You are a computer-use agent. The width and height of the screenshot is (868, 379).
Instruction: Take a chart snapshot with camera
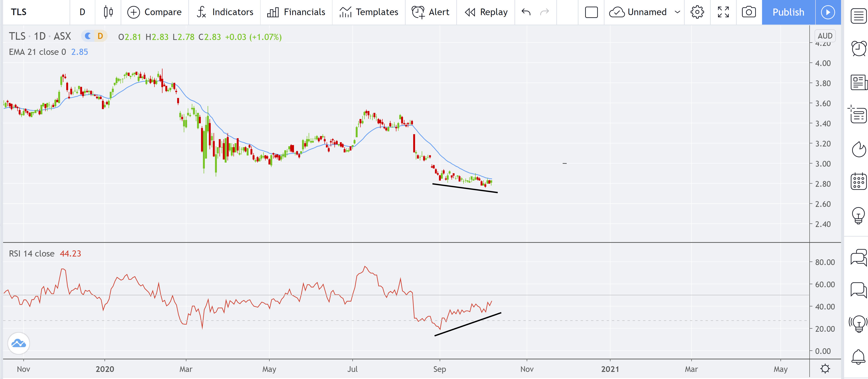pos(749,12)
